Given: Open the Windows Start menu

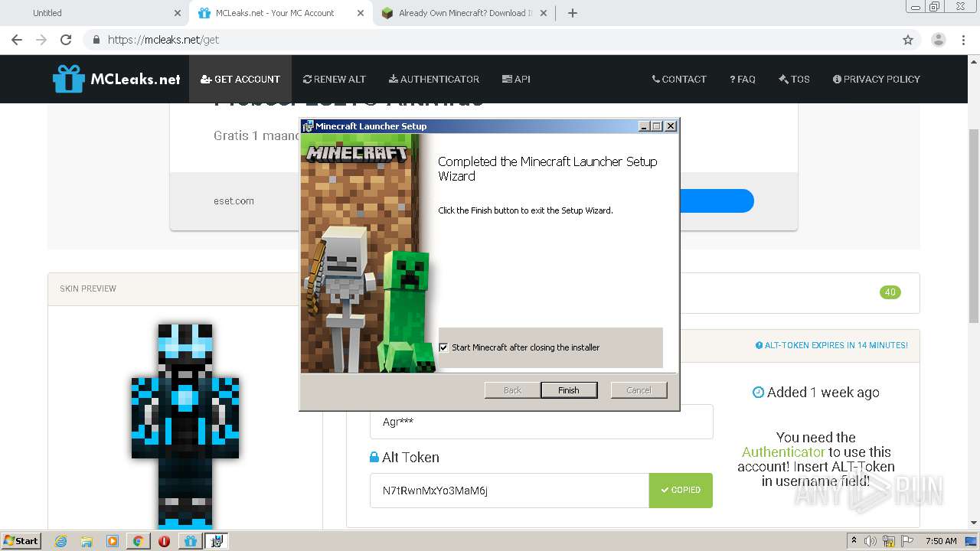Looking at the screenshot, I should click(21, 540).
